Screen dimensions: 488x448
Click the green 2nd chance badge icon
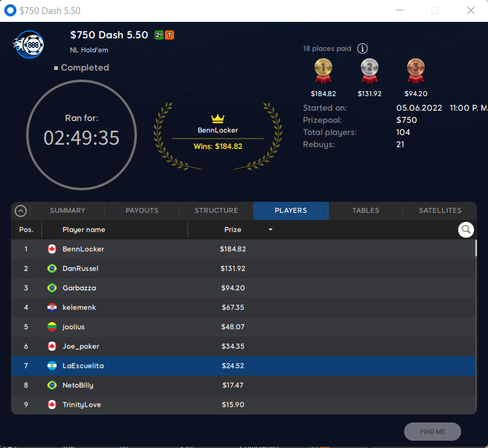(159, 35)
